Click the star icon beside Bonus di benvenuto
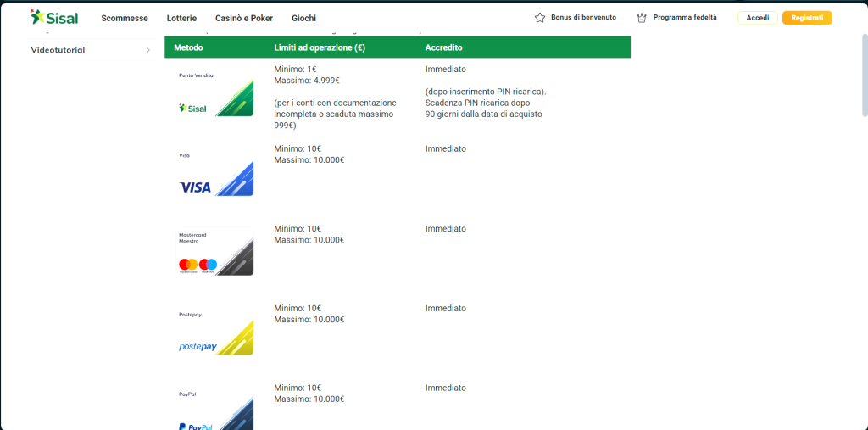 [x=540, y=18]
